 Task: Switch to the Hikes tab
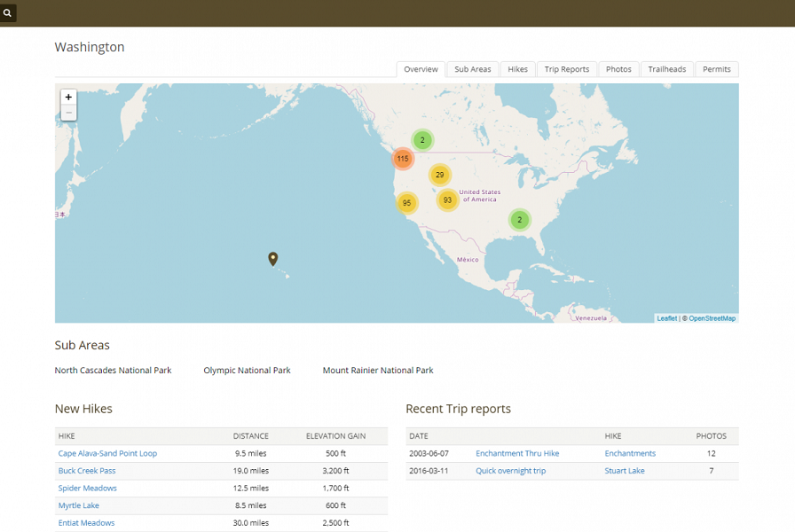click(x=517, y=69)
